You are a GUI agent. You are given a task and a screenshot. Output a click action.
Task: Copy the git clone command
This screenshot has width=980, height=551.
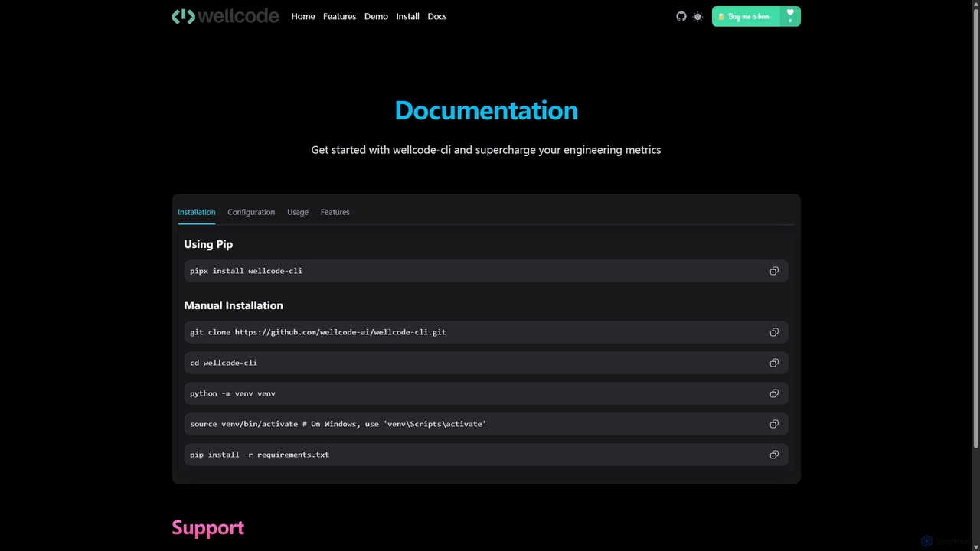point(774,332)
